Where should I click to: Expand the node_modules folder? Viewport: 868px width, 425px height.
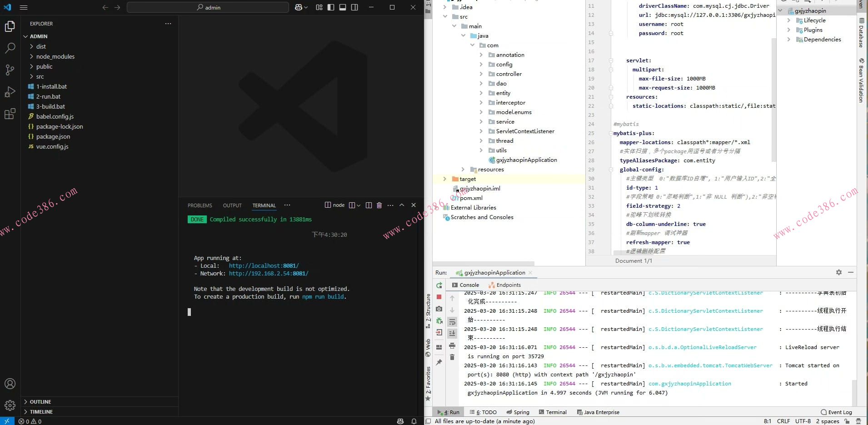pos(55,56)
